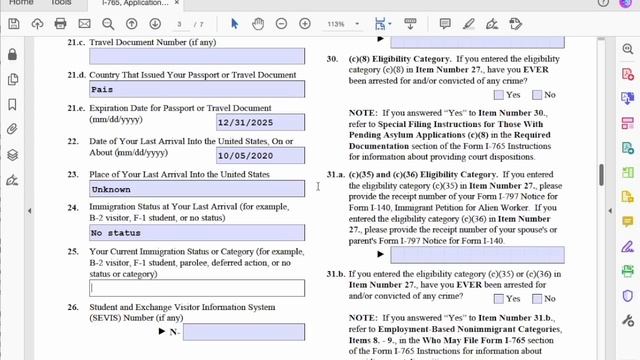Check Yes for Item 30 arrest question

[x=498, y=95]
